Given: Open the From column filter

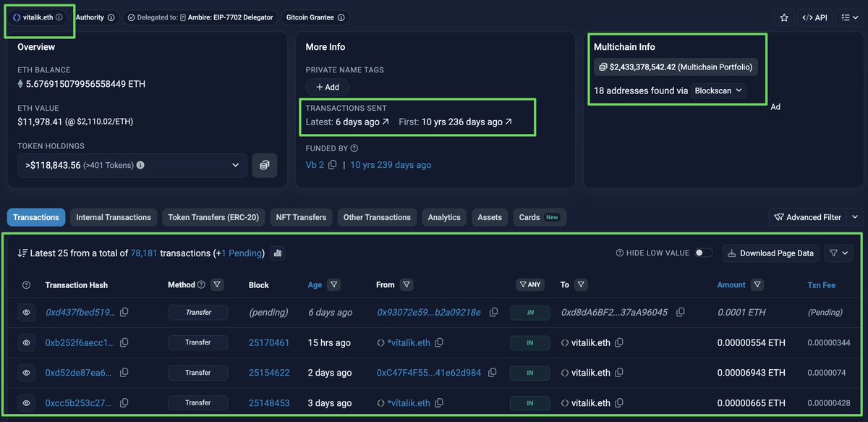Looking at the screenshot, I should pos(406,285).
